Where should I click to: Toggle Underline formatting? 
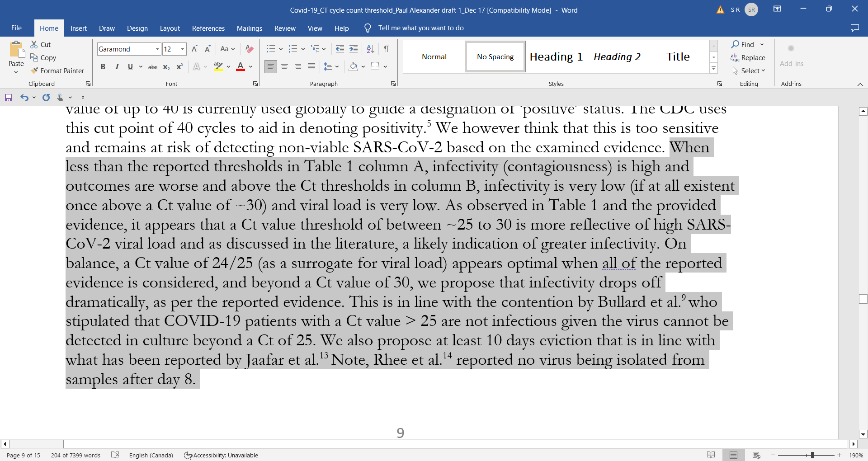click(x=130, y=67)
